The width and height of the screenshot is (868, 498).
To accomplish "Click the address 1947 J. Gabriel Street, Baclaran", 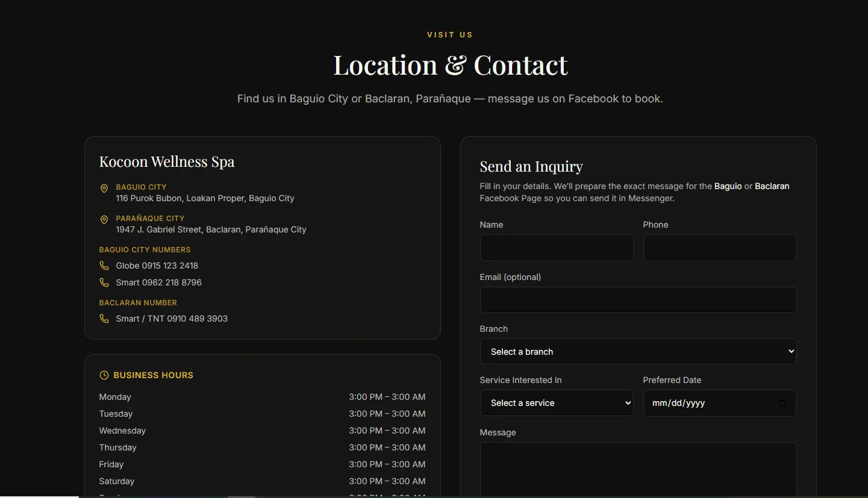I will click(x=211, y=229).
